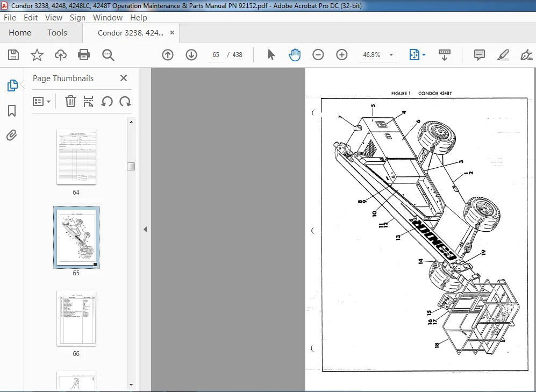536x392 pixels.
Task: Open the Edit menu
Action: 31,17
